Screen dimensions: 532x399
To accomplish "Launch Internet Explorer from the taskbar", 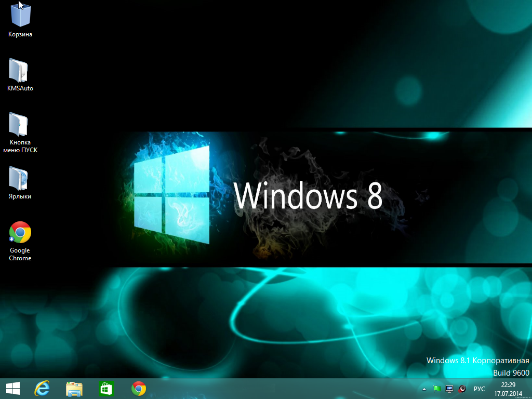I will pos(42,389).
